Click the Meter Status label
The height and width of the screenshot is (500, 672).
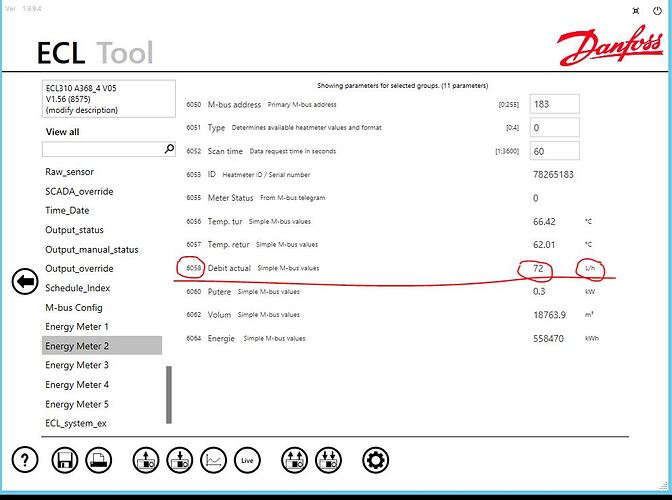click(231, 198)
